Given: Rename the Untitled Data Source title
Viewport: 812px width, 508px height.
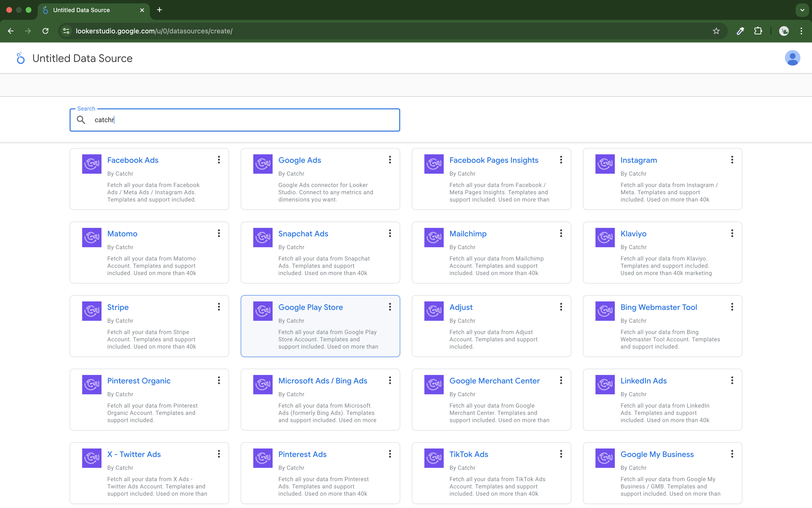Looking at the screenshot, I should click(82, 59).
